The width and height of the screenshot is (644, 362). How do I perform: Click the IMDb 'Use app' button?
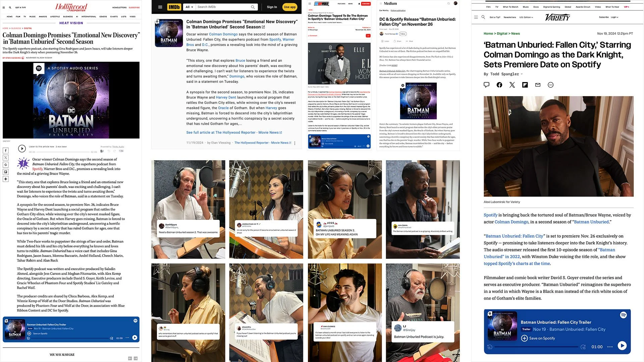(289, 7)
